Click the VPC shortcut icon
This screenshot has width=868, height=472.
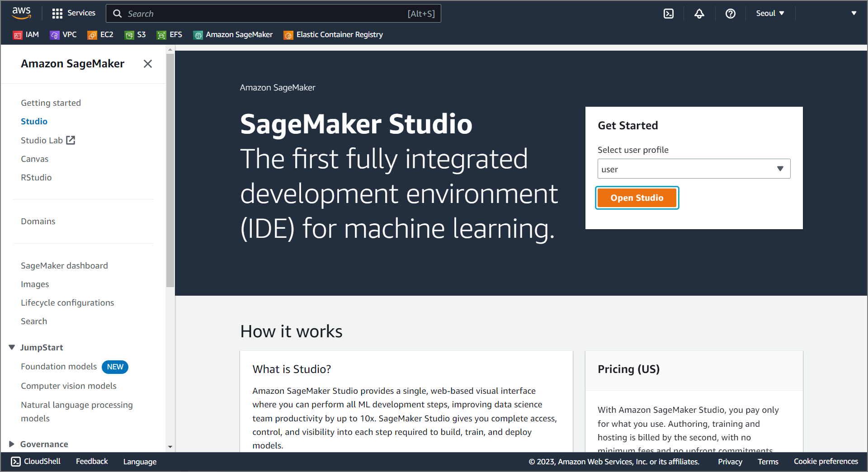[x=54, y=35]
